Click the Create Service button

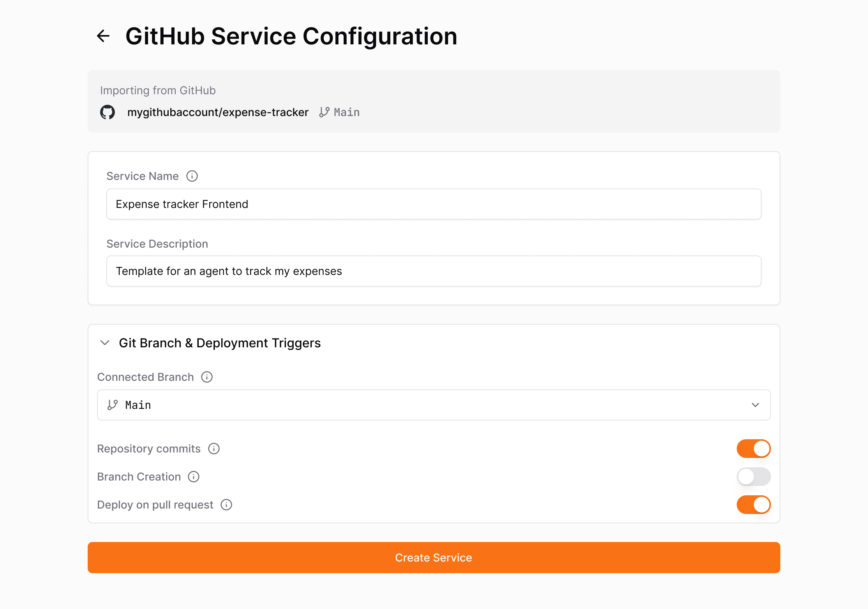434,558
